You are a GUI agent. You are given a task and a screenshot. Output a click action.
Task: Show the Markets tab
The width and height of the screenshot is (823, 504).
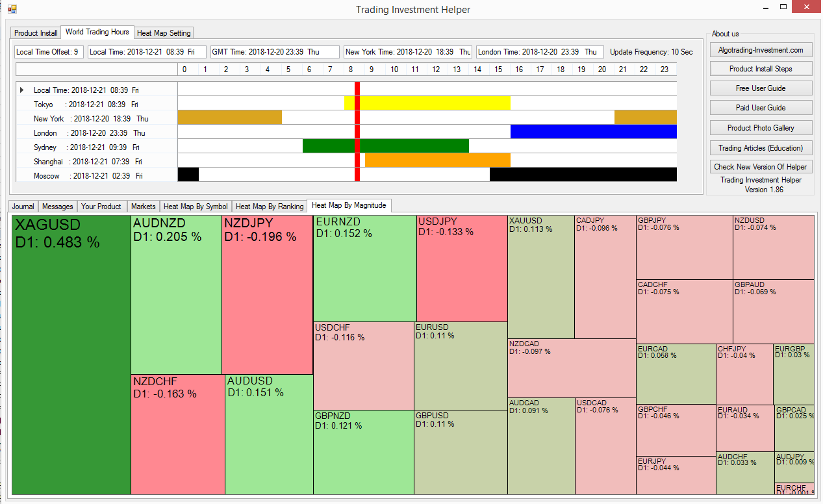pyautogui.click(x=143, y=207)
